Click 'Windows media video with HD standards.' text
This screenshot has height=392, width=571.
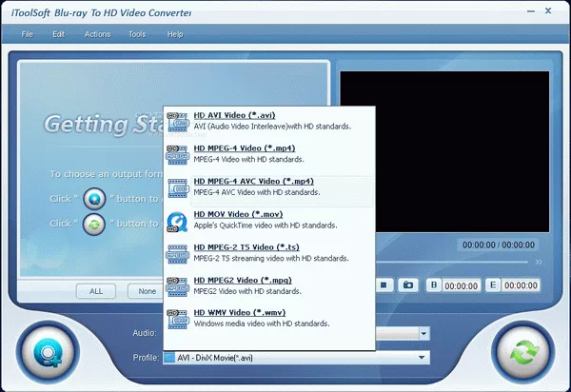tap(262, 323)
